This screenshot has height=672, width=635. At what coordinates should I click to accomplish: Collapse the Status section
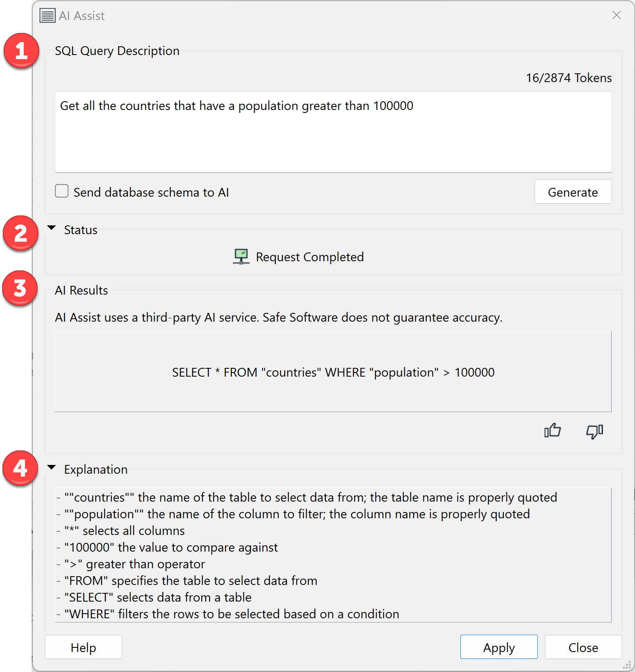pyautogui.click(x=52, y=227)
